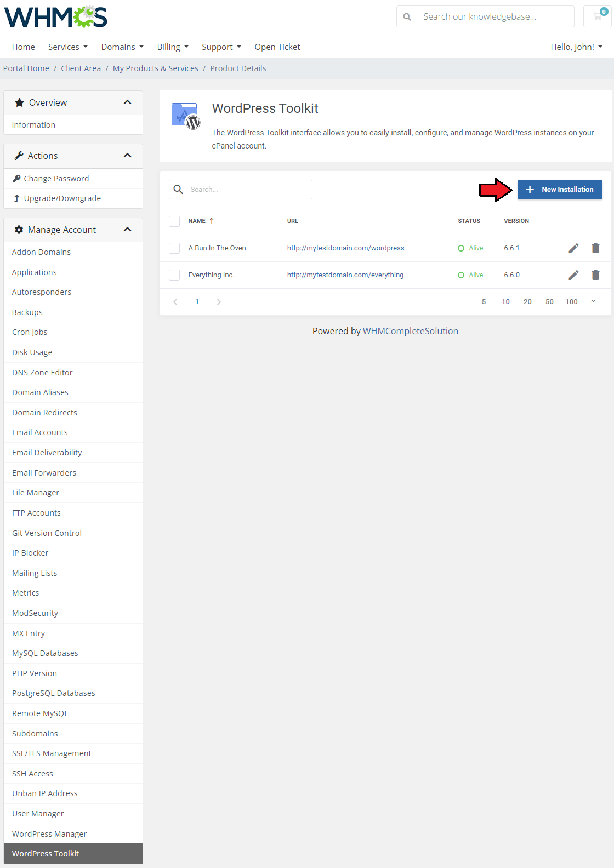Sort by the STATUS column header

469,221
